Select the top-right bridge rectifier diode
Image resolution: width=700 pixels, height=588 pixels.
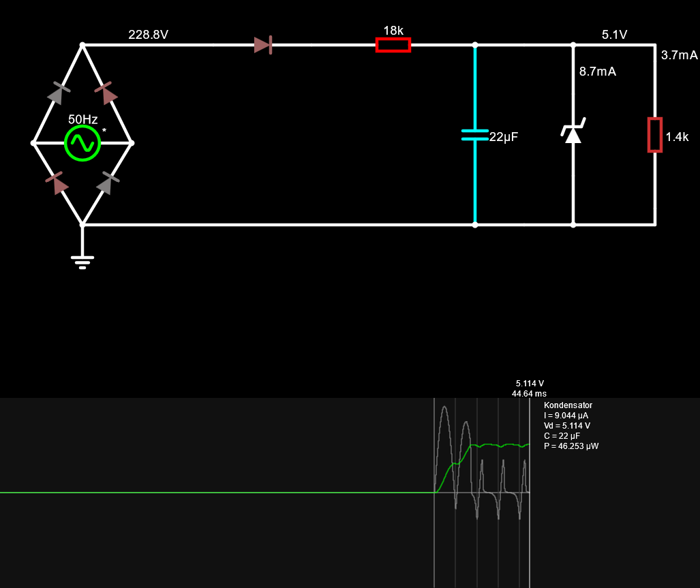tap(107, 93)
